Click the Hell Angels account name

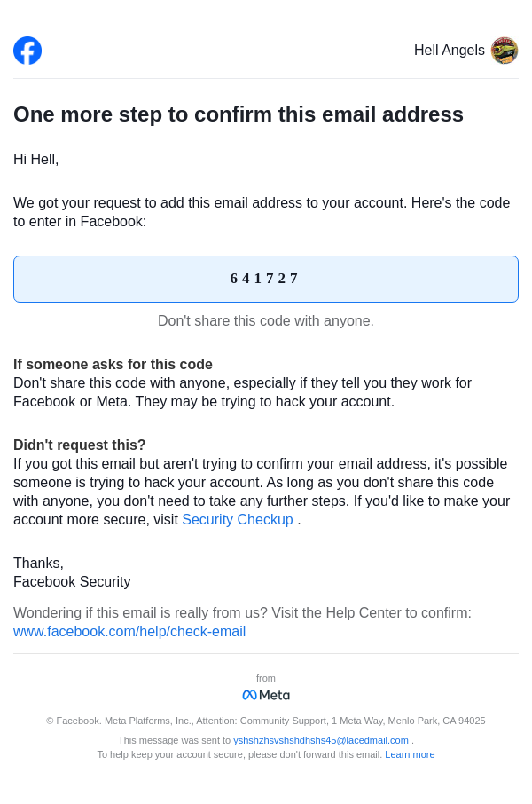pos(449,51)
